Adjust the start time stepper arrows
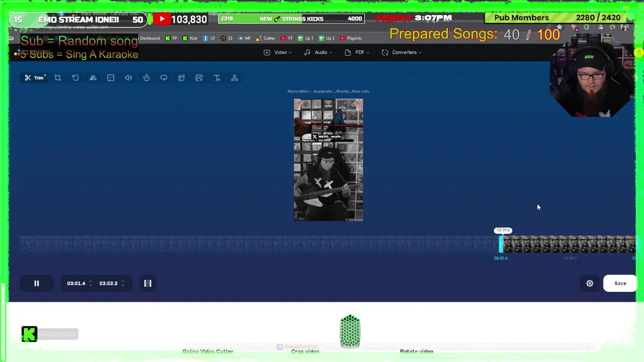644x362 pixels. pyautogui.click(x=91, y=284)
